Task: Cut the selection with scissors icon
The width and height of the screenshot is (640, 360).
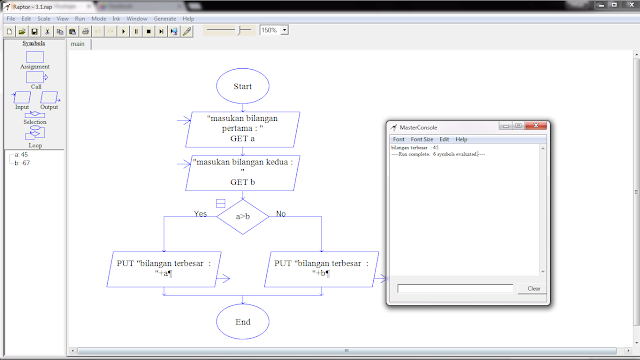Action: pos(47,31)
